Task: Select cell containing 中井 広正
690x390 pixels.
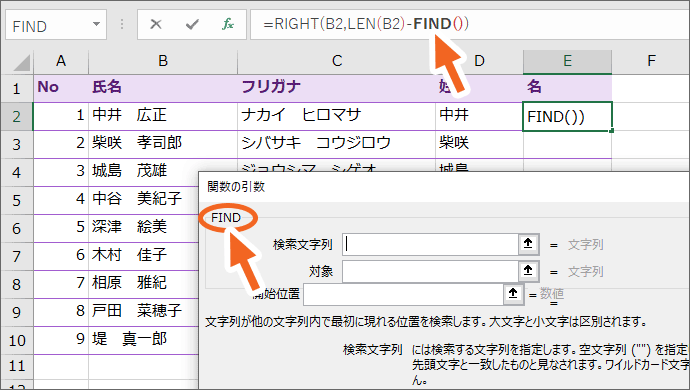Action: point(163,116)
